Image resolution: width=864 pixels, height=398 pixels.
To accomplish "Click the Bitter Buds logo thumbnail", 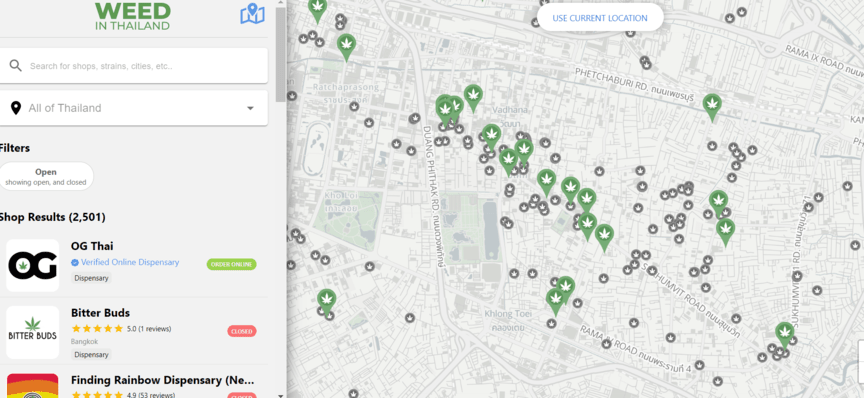I will (x=33, y=332).
